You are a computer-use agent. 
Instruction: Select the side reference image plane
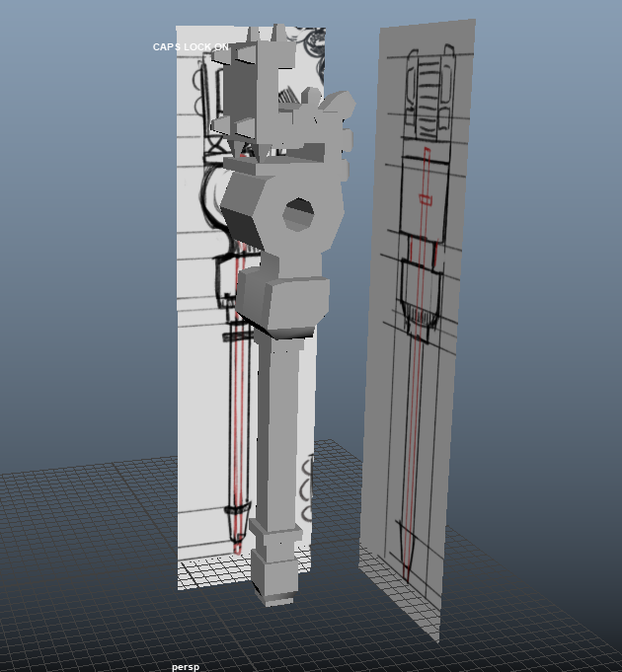418,330
